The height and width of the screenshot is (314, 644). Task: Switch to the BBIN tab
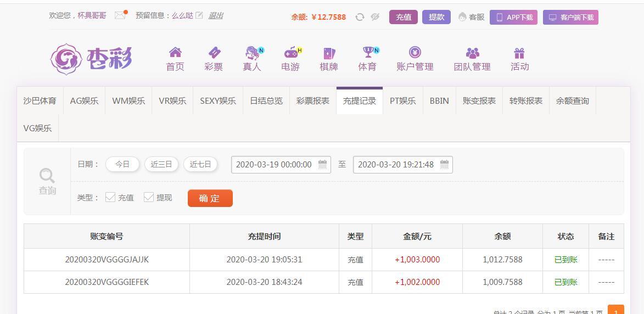(439, 100)
